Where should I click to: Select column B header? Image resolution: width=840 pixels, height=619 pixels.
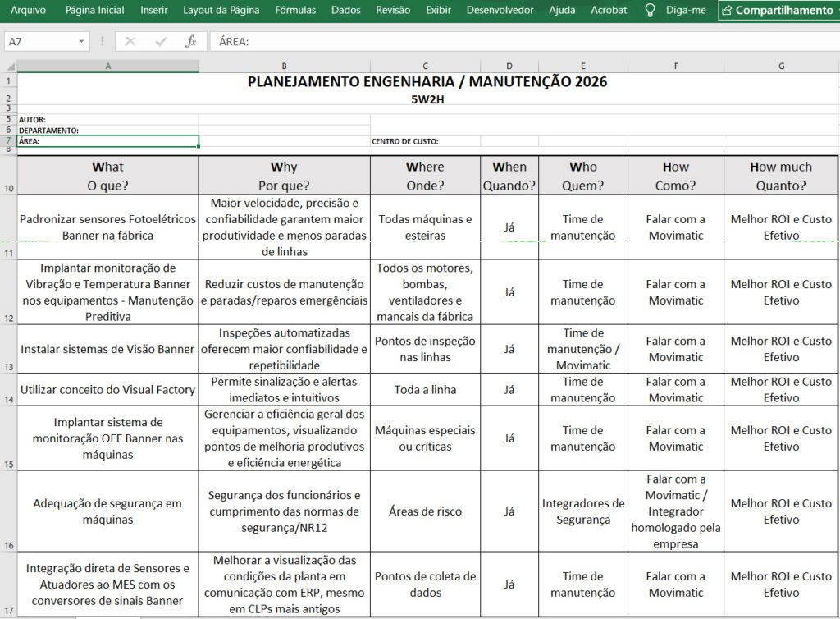click(284, 66)
